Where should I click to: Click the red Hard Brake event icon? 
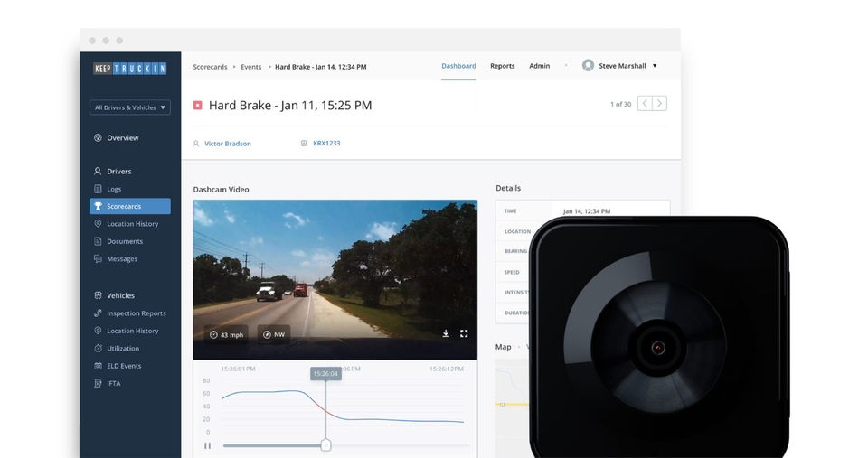pyautogui.click(x=198, y=105)
